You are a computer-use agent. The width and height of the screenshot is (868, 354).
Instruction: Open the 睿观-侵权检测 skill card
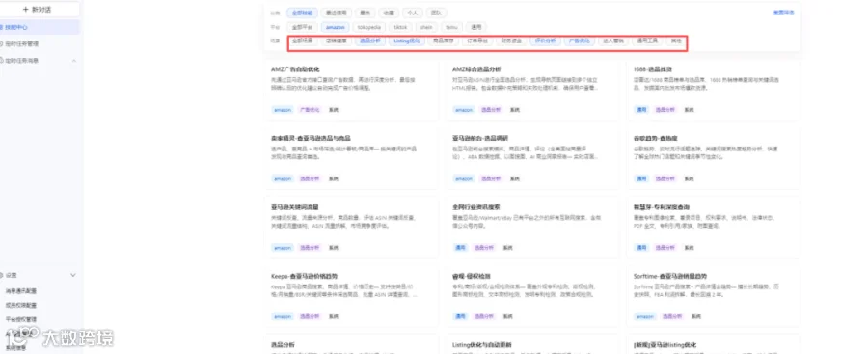point(532,296)
